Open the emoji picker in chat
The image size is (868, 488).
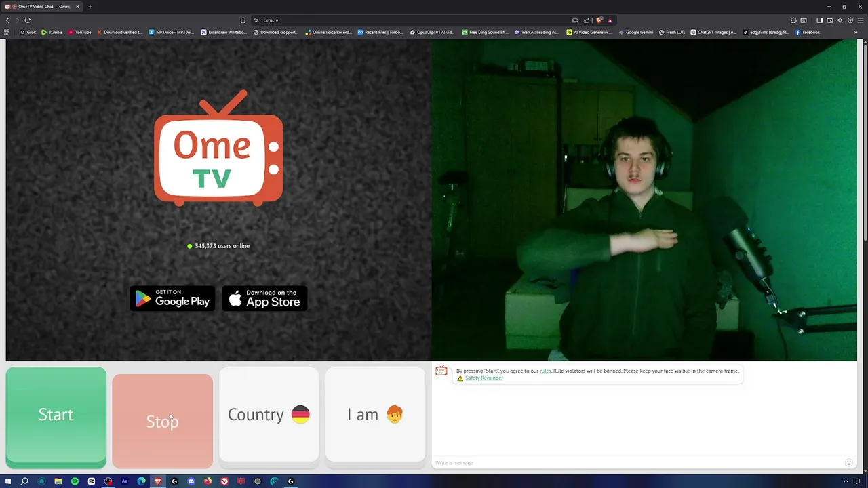[x=848, y=462]
